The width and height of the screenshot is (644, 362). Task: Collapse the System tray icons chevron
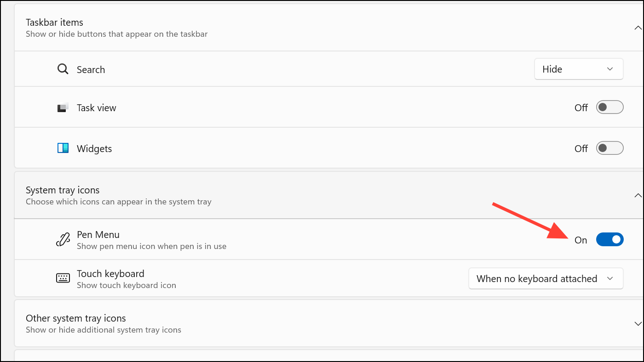pos(638,196)
